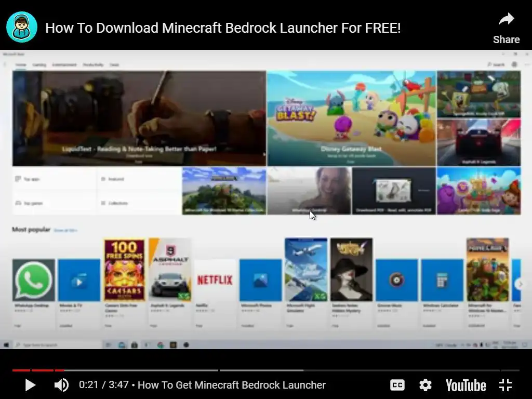
Task: Open the LiquidText featured banner
Action: [139, 118]
